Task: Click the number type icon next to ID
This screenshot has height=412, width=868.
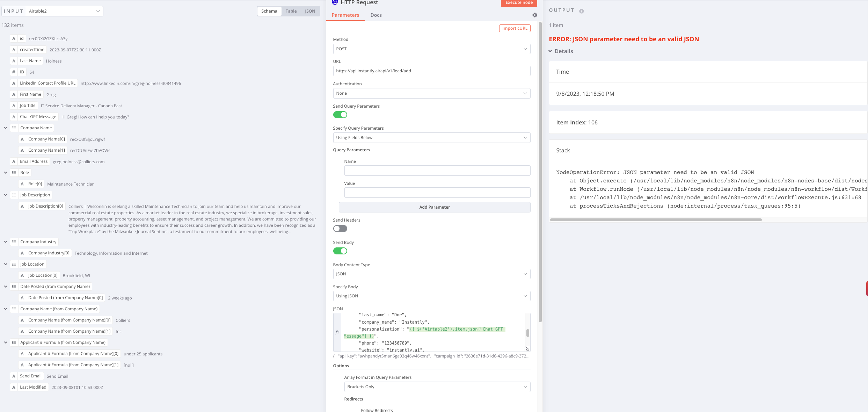Action: point(14,72)
